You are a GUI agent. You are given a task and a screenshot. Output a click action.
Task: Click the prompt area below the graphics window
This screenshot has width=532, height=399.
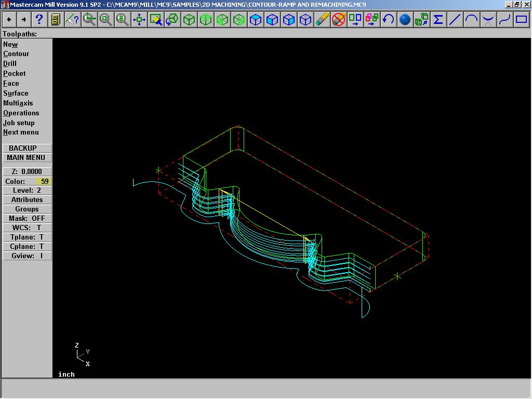coord(265,388)
